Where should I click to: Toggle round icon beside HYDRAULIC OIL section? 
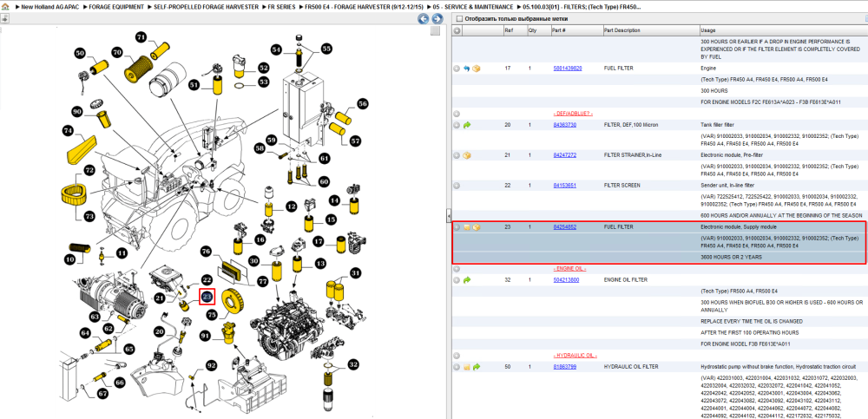point(457,355)
